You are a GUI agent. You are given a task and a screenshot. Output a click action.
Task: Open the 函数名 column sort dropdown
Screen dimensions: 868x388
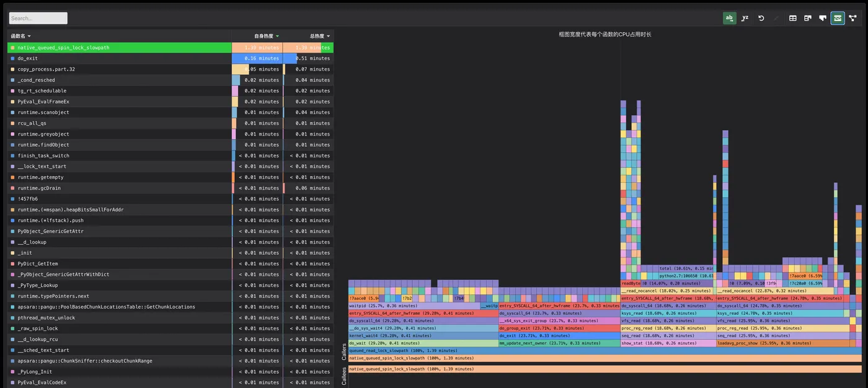tap(20, 36)
